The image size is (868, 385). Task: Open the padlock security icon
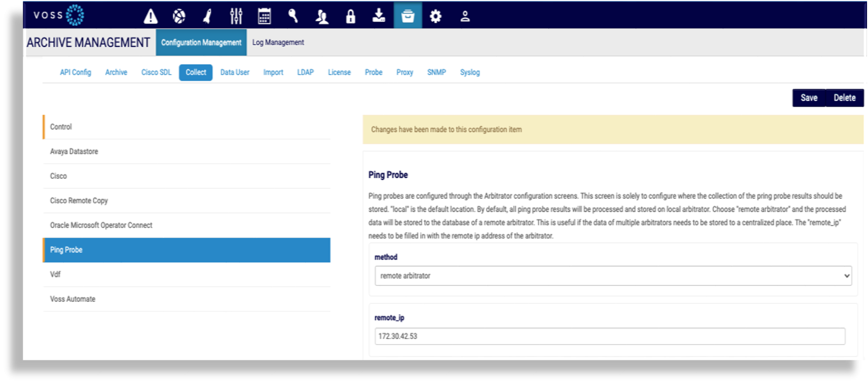pyautogui.click(x=350, y=17)
